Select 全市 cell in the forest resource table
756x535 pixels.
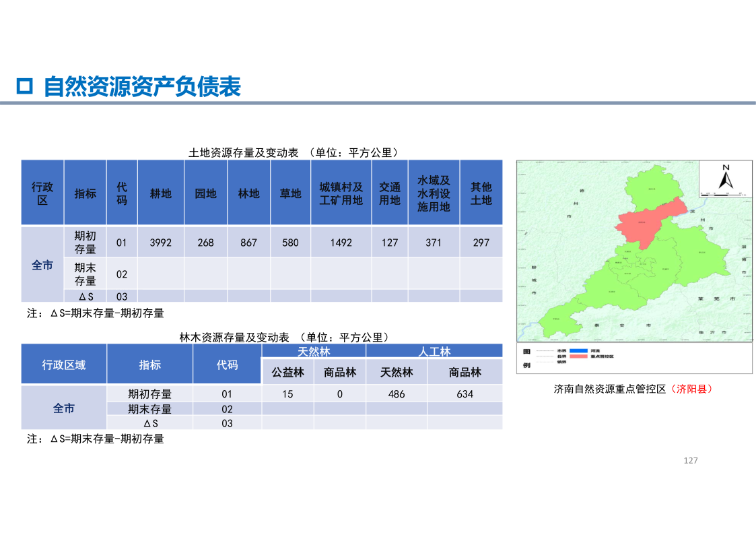pyautogui.click(x=64, y=408)
